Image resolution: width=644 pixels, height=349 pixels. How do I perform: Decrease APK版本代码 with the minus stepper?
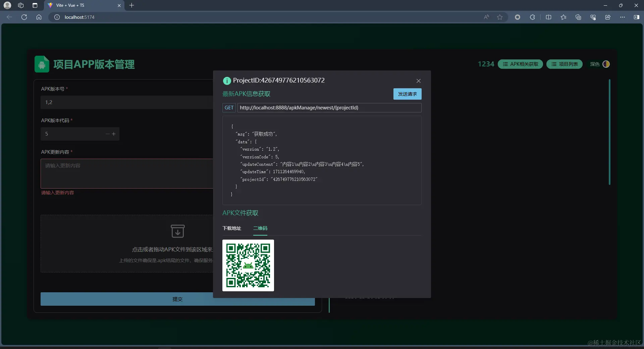pyautogui.click(x=107, y=134)
